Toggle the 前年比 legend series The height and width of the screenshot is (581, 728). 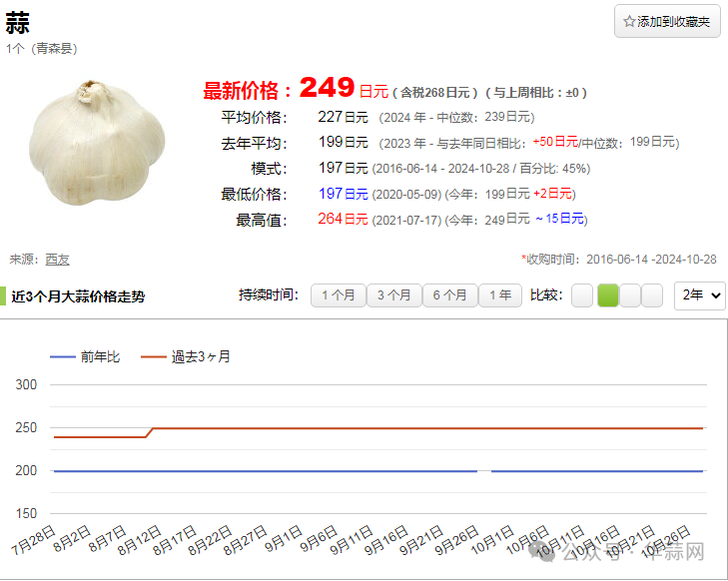(100, 356)
